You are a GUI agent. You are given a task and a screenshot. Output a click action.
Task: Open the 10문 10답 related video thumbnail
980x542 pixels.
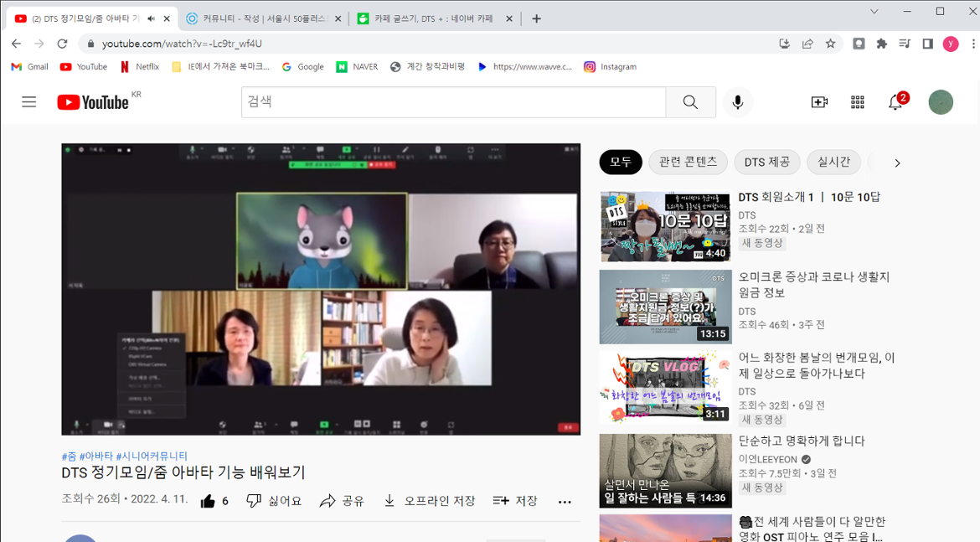pyautogui.click(x=665, y=226)
